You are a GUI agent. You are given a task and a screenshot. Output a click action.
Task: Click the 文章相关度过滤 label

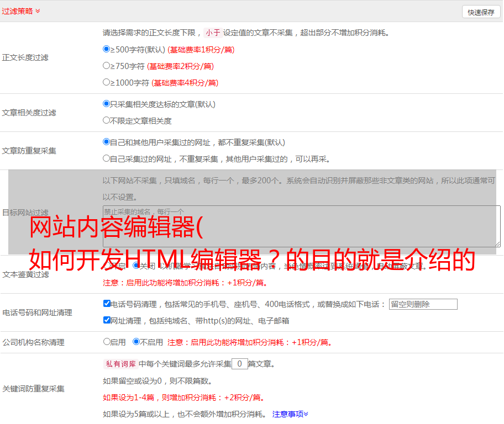29,113
